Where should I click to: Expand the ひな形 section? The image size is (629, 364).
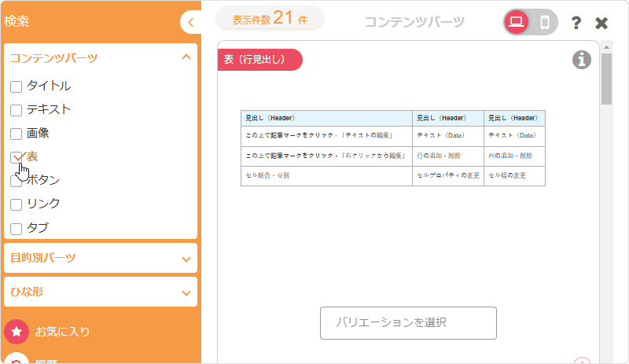pyautogui.click(x=186, y=292)
